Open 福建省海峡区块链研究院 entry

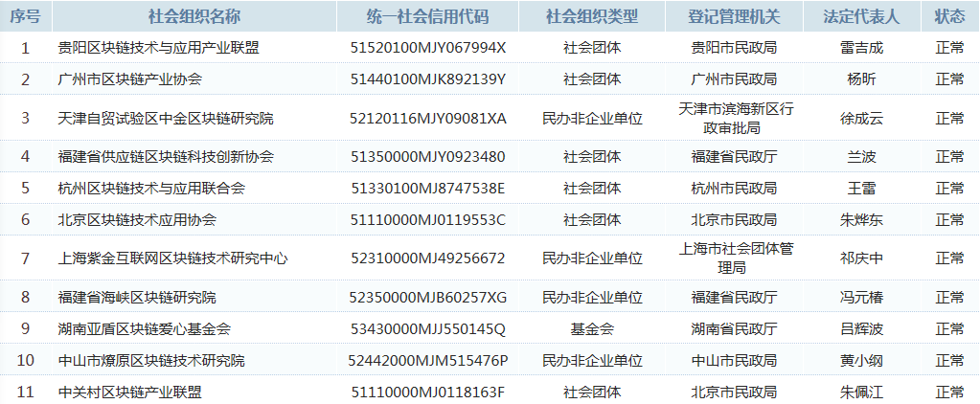(x=137, y=297)
